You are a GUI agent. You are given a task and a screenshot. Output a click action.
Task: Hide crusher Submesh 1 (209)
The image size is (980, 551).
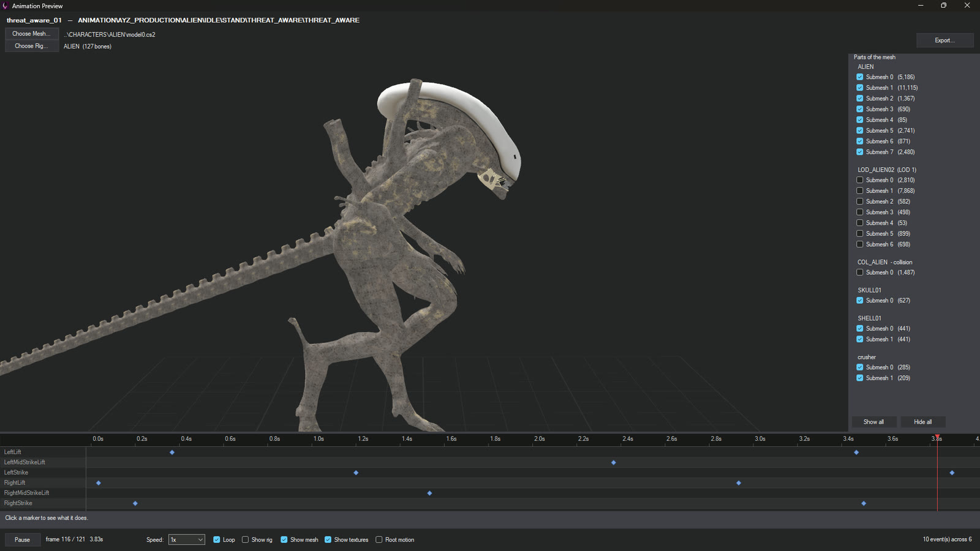(860, 378)
